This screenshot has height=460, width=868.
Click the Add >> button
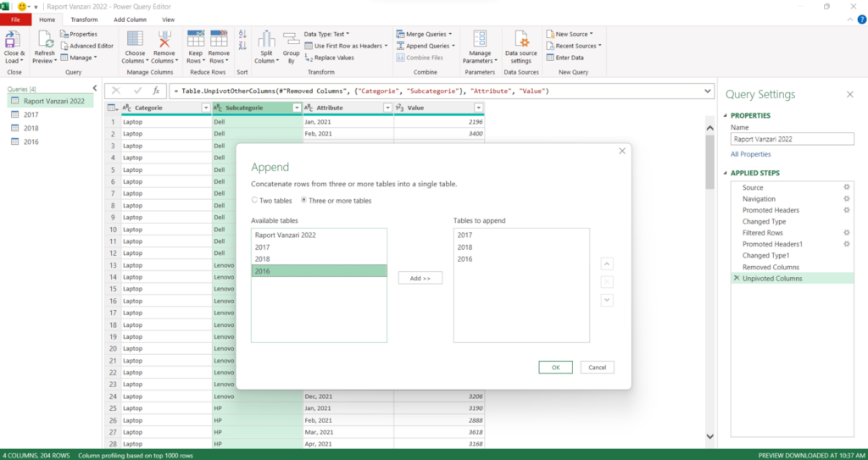420,278
